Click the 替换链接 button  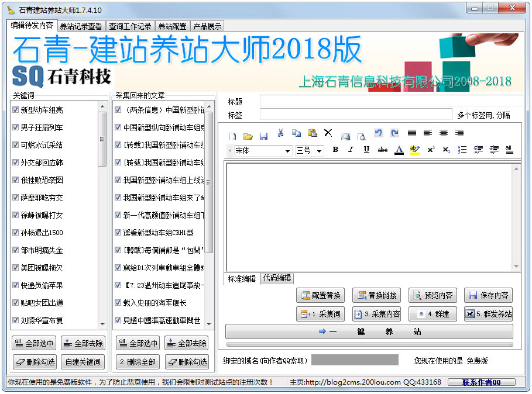[376, 295]
